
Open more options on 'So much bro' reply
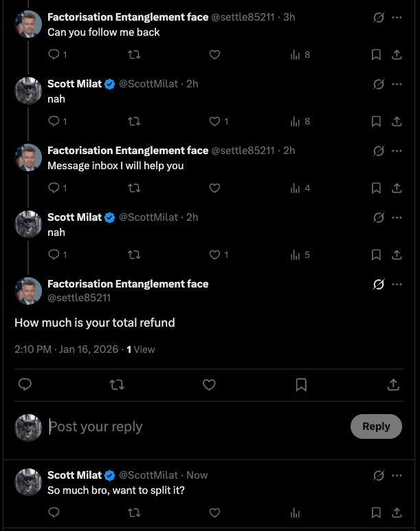coord(397,475)
